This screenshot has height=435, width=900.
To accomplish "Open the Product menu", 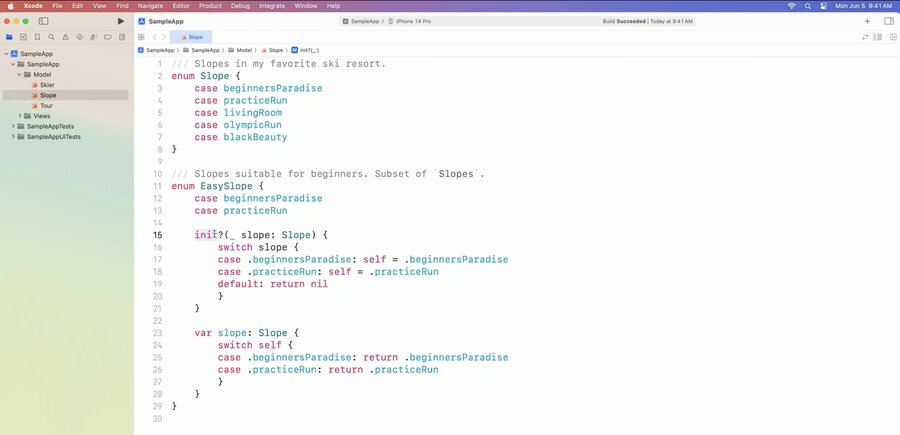I will click(210, 6).
